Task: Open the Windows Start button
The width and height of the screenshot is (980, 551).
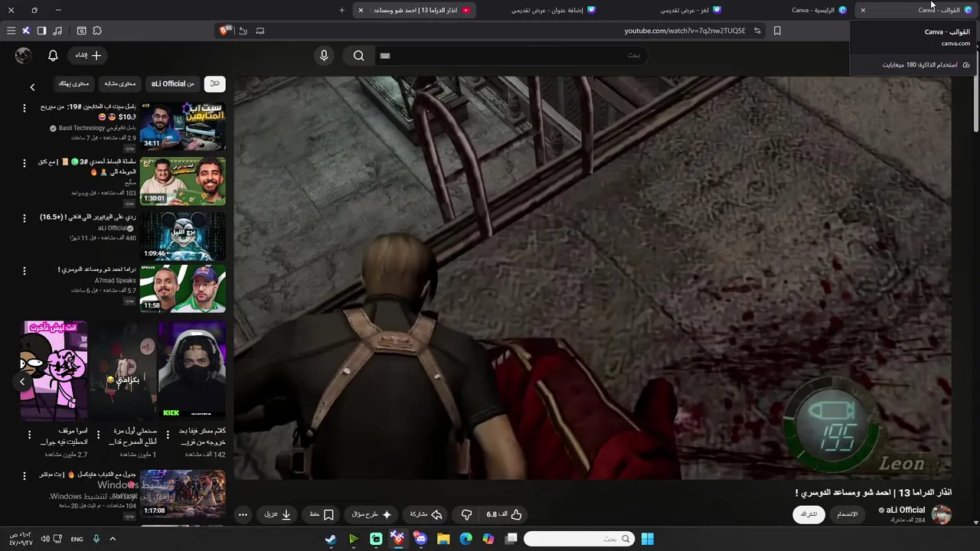Action: pos(647,539)
